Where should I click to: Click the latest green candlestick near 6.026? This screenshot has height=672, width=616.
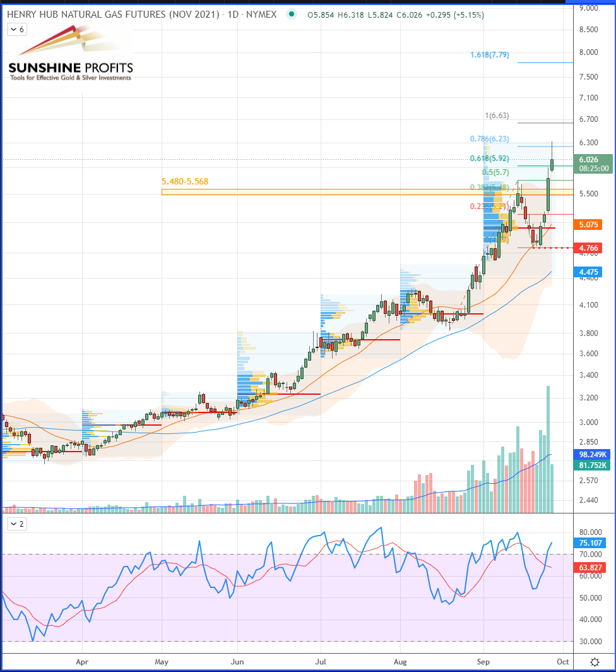tap(552, 165)
